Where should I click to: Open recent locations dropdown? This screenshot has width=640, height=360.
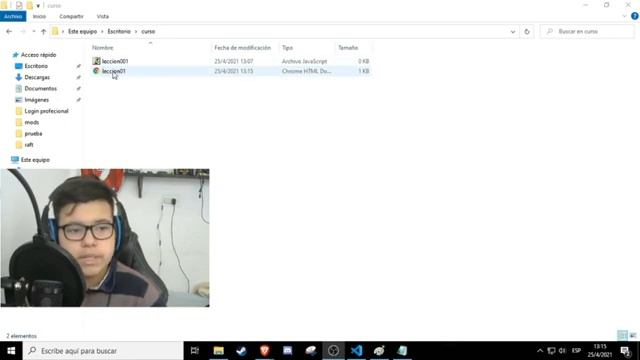33,31
